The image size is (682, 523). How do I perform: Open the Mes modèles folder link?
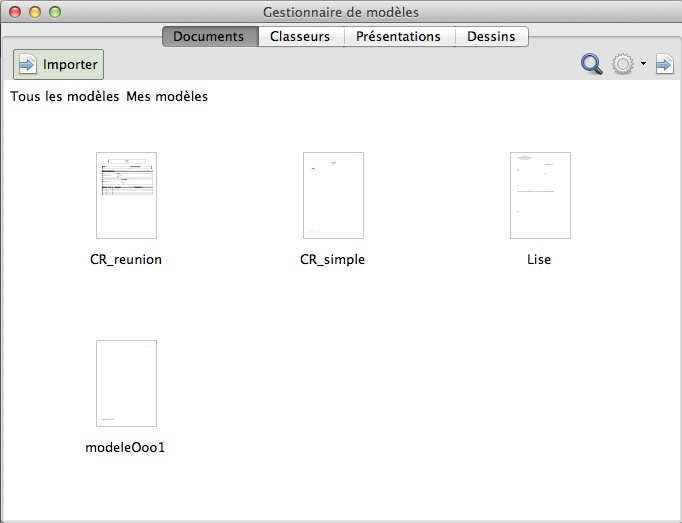tap(167, 96)
